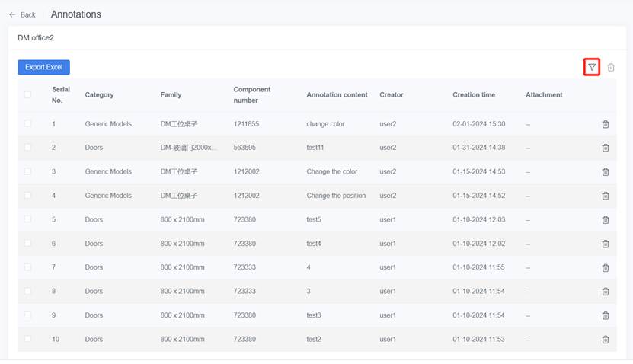Delete the 'test5' annotation row

coord(606,220)
